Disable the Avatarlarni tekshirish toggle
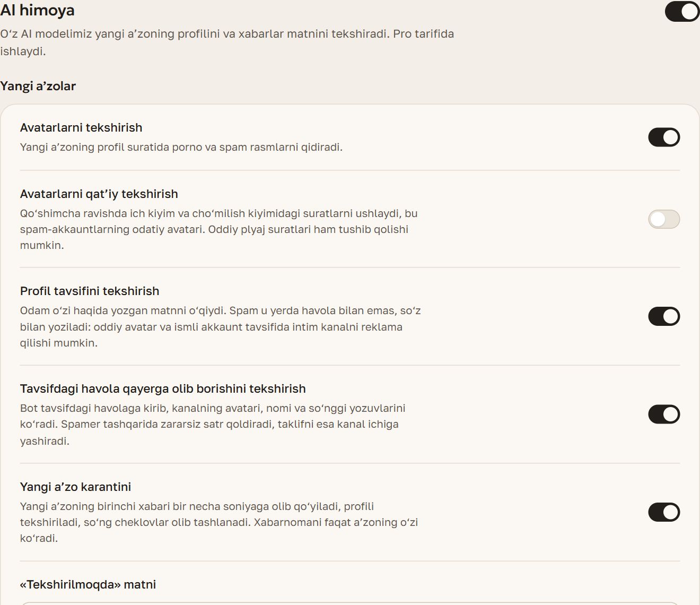 click(x=664, y=137)
